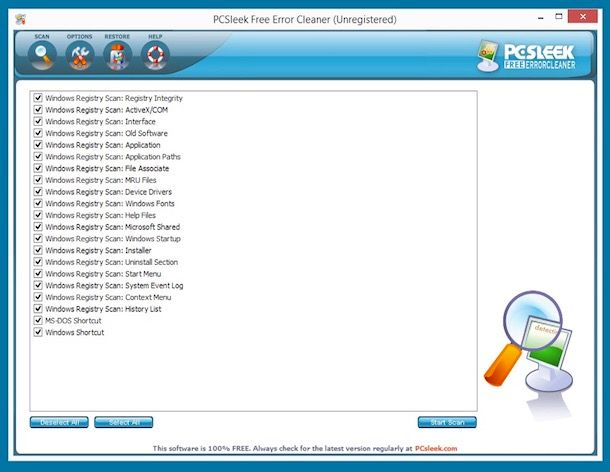Click the OPTIONS label in toolbar
This screenshot has height=472, width=610.
tap(79, 37)
